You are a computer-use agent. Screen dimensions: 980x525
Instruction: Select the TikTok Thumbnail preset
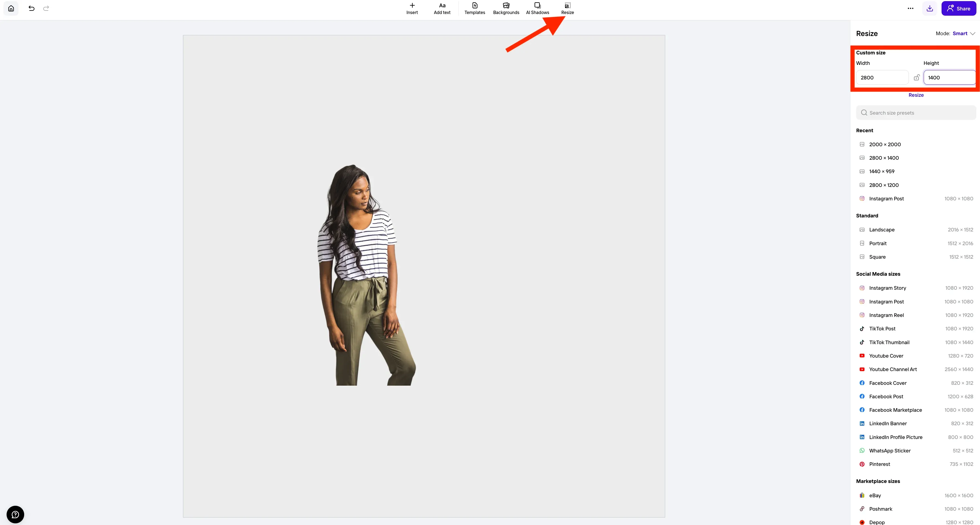(x=916, y=342)
